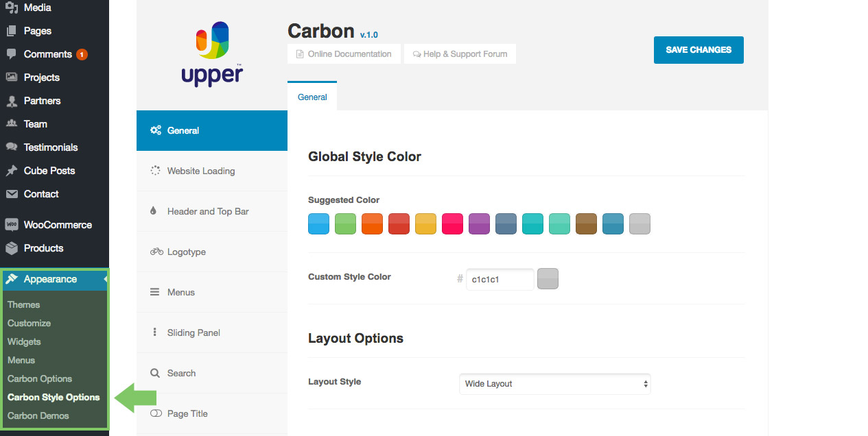The height and width of the screenshot is (436, 868).
Task: Open the Menus settings section
Action: (181, 292)
